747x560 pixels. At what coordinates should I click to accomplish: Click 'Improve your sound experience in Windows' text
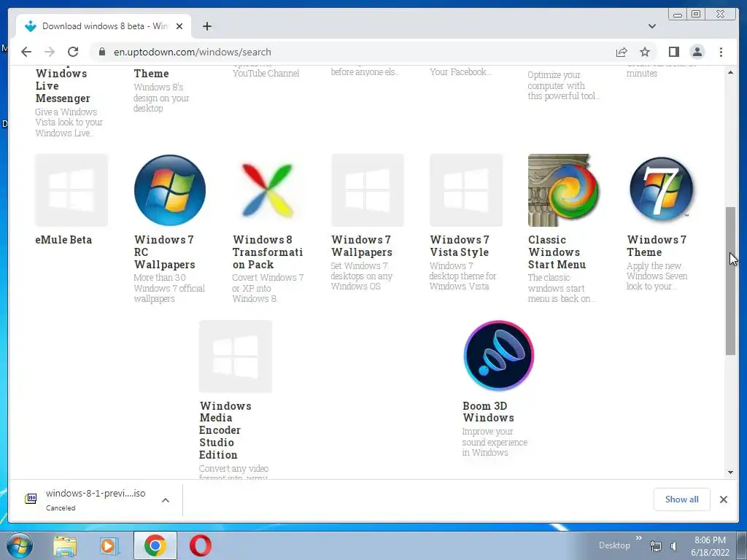pyautogui.click(x=495, y=442)
